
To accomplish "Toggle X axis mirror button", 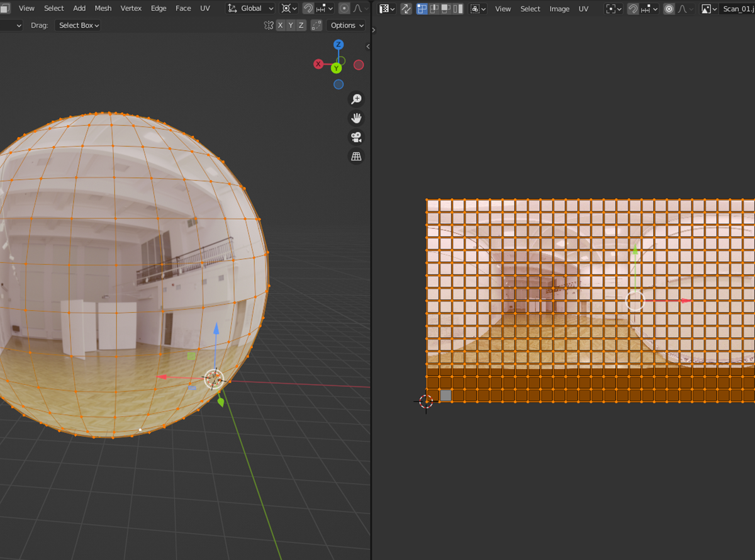I will pyautogui.click(x=280, y=25).
